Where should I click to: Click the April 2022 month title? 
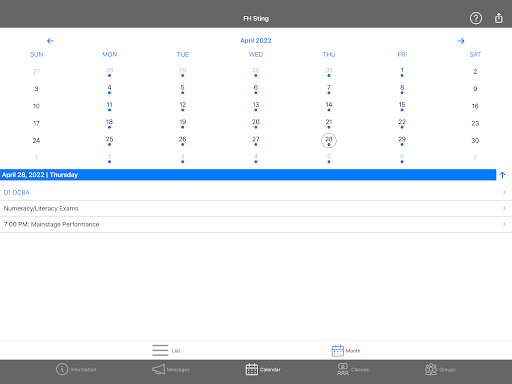tap(256, 41)
